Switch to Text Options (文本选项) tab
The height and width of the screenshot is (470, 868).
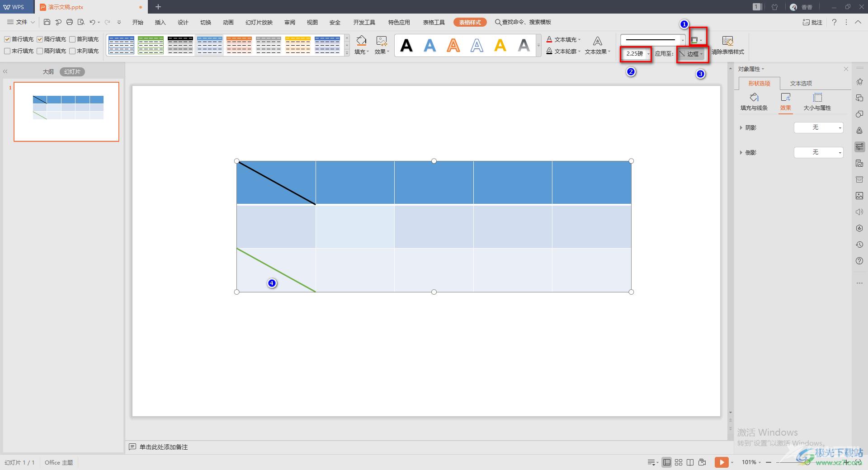coord(801,83)
